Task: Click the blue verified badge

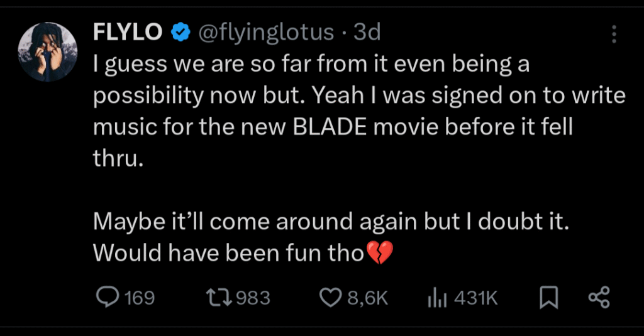Action: (181, 33)
